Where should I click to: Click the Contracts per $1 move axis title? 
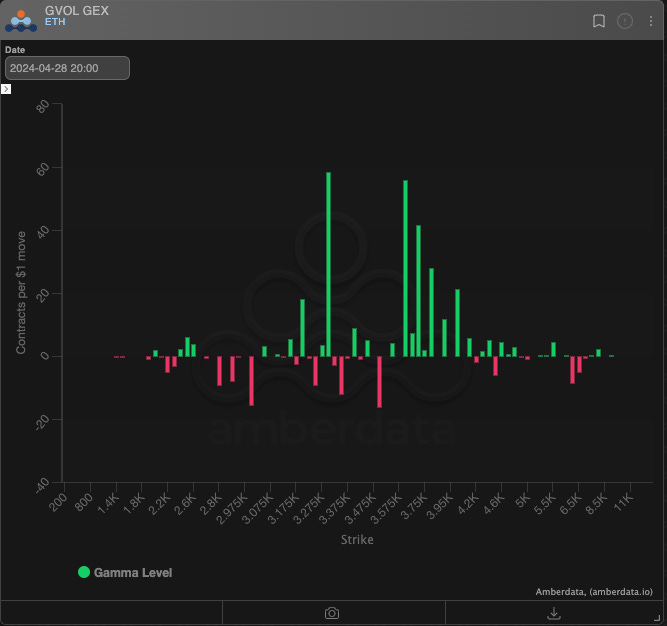pyautogui.click(x=21, y=293)
